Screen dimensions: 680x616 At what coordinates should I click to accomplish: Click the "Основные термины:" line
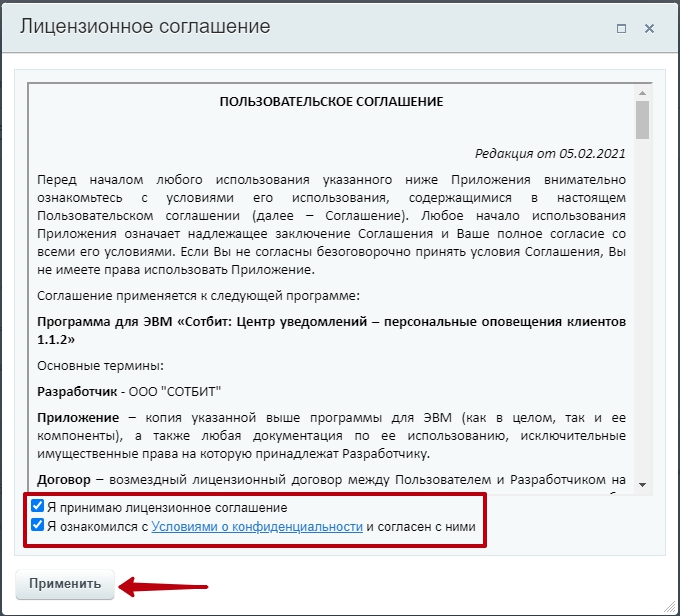[x=100, y=366]
